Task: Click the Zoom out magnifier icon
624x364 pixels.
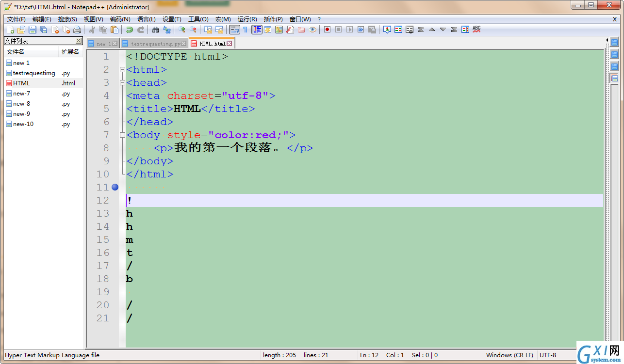Action: click(x=193, y=30)
